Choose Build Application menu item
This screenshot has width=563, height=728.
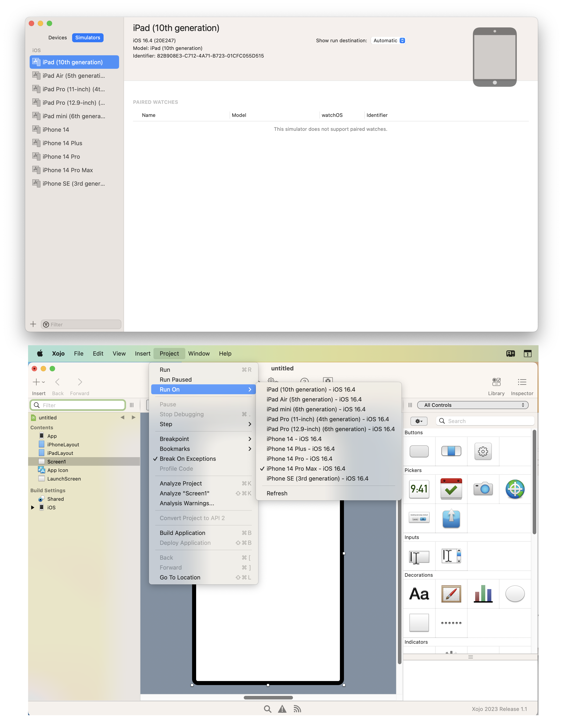pos(204,533)
